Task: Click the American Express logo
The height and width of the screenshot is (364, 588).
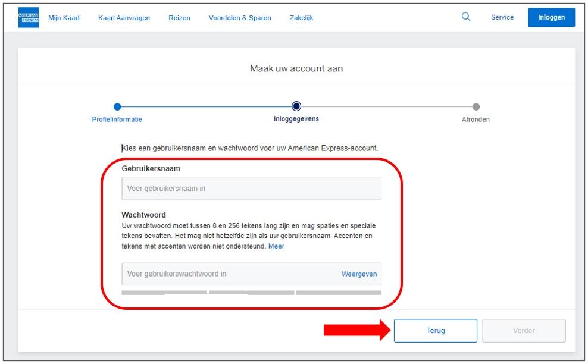Action: point(29,18)
